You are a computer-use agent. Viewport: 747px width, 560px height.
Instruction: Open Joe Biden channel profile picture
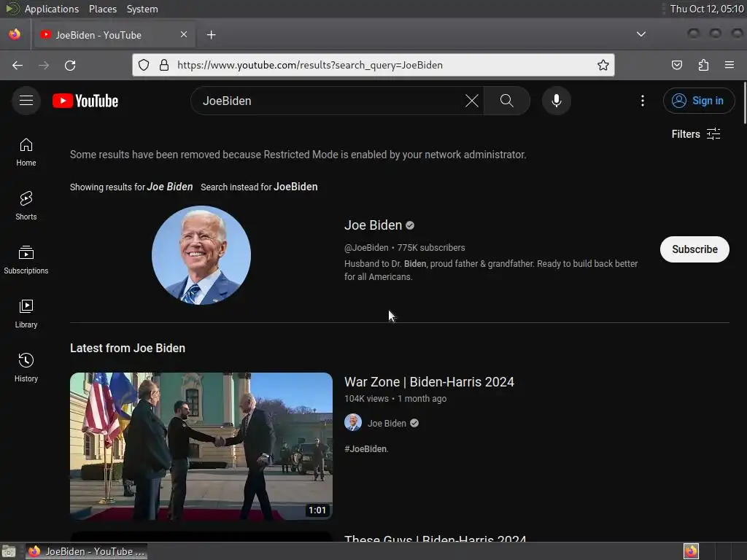(201, 255)
